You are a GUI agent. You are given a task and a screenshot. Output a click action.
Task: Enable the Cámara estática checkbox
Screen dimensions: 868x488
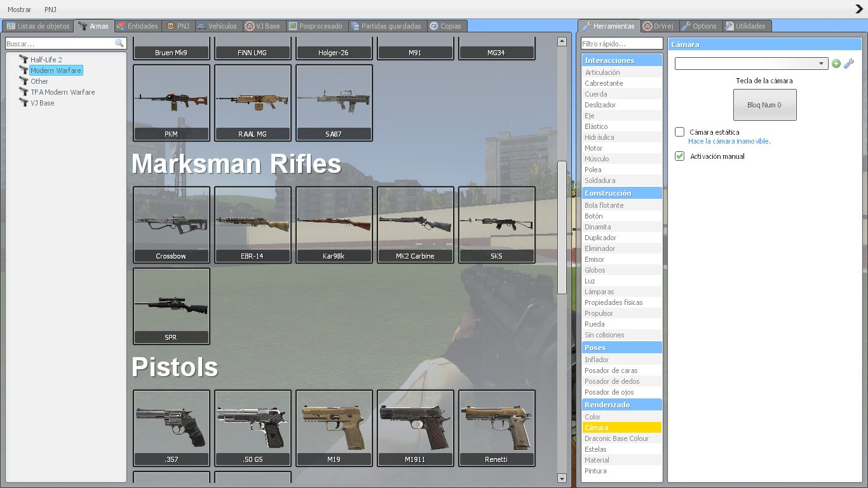click(x=680, y=132)
